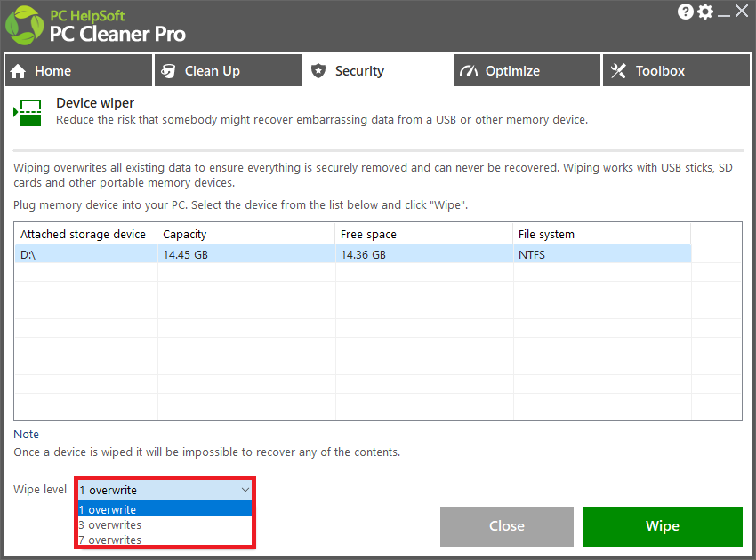The image size is (756, 560).
Task: Click the File system column header
Action: tap(602, 234)
